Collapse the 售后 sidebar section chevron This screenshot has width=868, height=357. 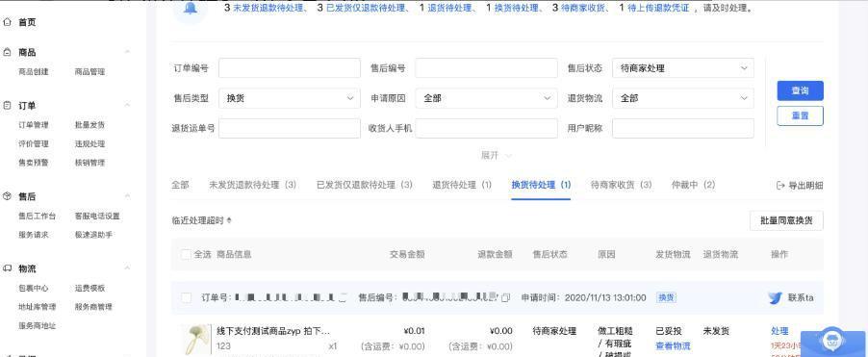[x=127, y=196]
